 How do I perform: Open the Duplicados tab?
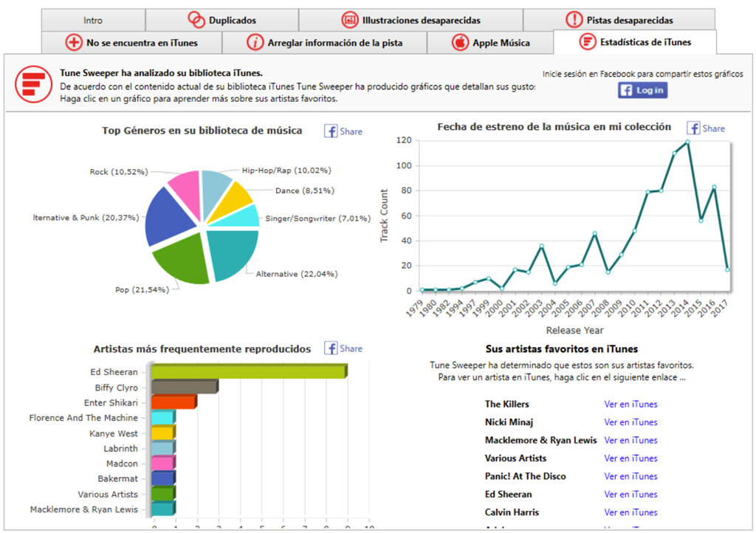point(221,20)
